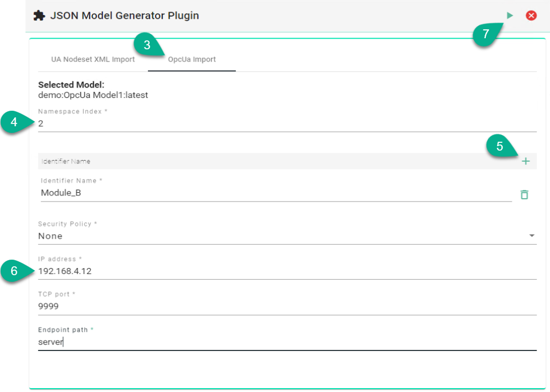Image resolution: width=550 pixels, height=392 pixels.
Task: Click the callout badge numbered 7
Action: [x=486, y=34]
